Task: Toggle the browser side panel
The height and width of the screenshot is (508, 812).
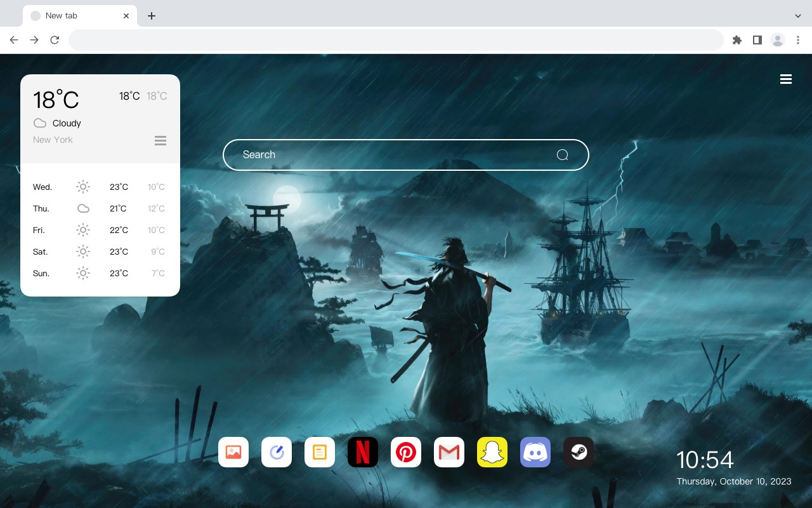Action: point(757,40)
